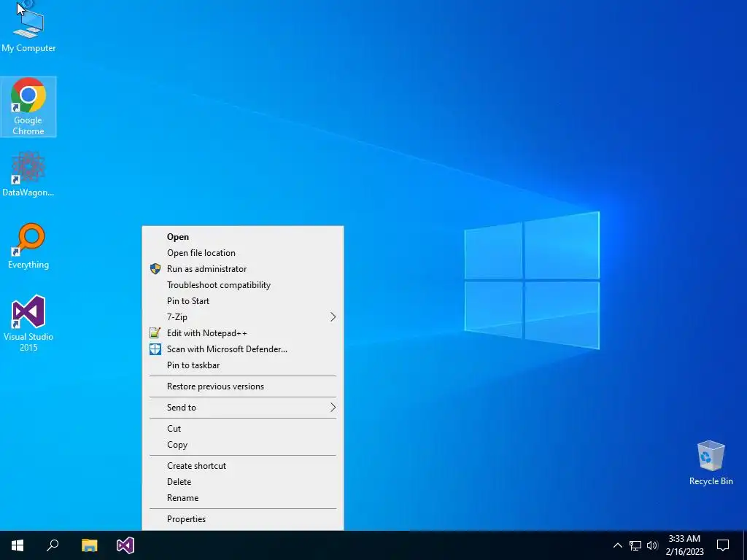Select the My Computer desktop icon

coord(28,28)
